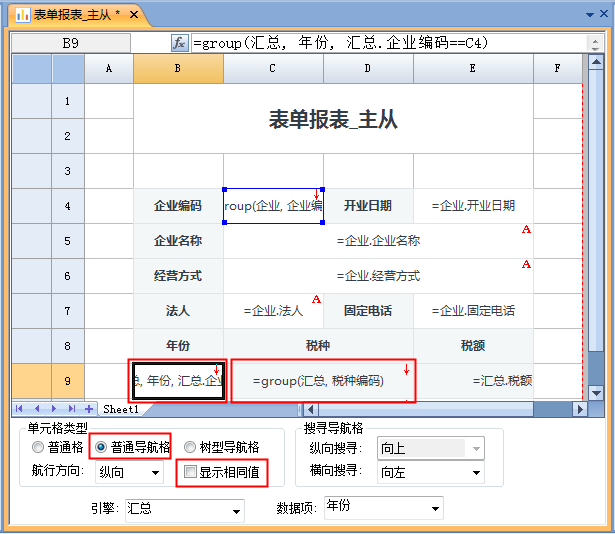Image resolution: width=615 pixels, height=534 pixels.
Task: Go to first sheet navigation arrow
Action: [x=20, y=409]
